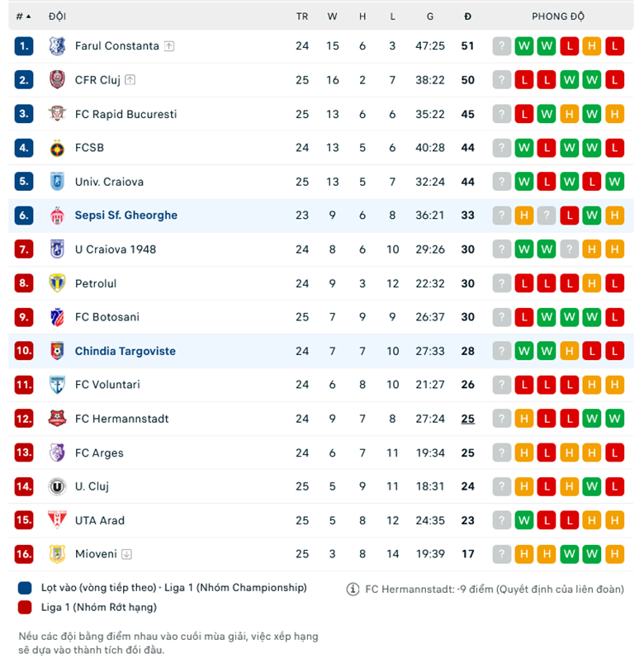This screenshot has width=644, height=668.
Task: Click the Đ points column header
Action: tap(467, 17)
